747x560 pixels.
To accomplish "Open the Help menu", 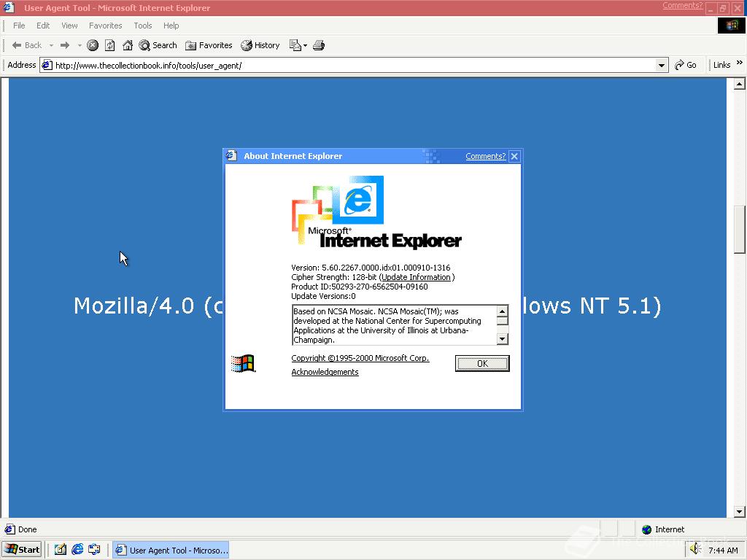I will [171, 26].
